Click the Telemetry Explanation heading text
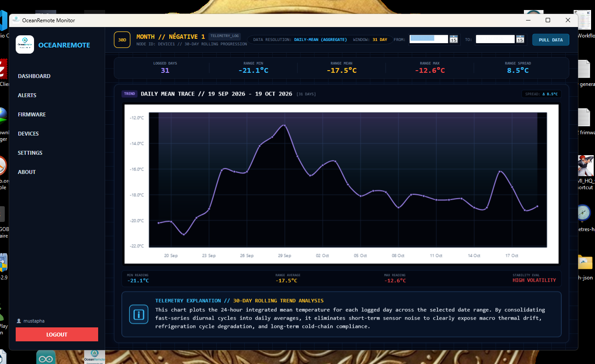 coord(239,301)
